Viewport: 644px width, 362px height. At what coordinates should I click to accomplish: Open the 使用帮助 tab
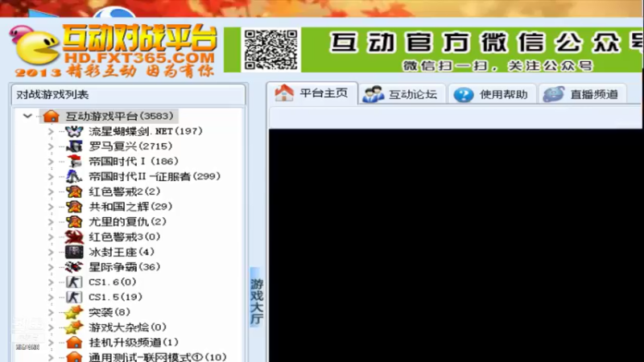[x=492, y=94]
